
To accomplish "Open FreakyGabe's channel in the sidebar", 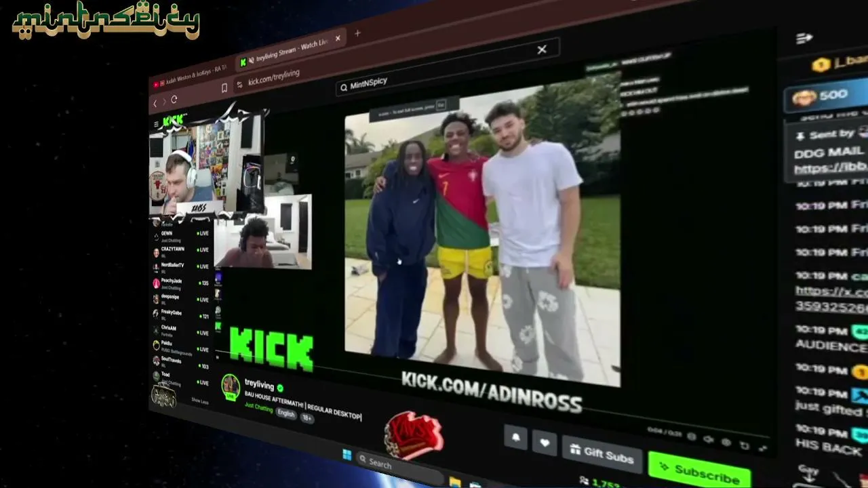I will [x=181, y=315].
